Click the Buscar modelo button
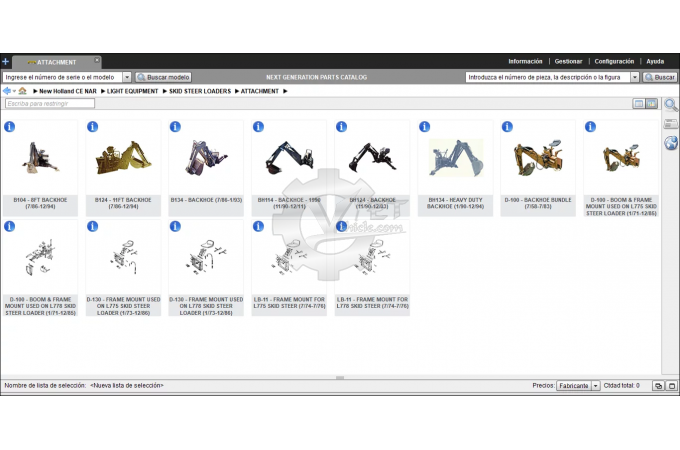This screenshot has width=680, height=450. (163, 77)
